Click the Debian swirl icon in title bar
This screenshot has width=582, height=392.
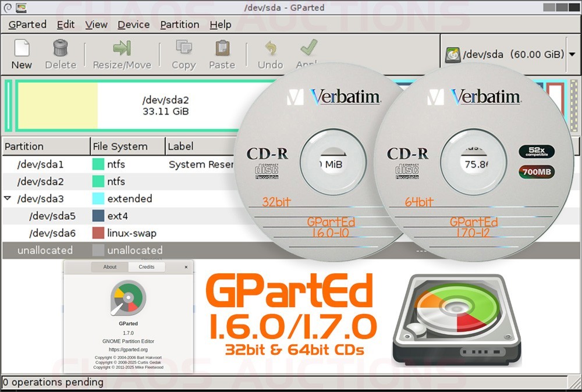[8, 8]
